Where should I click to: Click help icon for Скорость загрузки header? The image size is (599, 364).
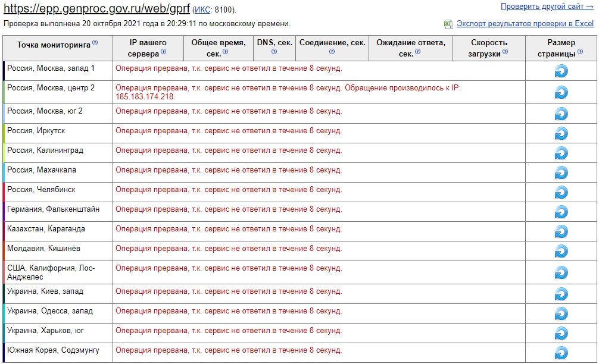point(506,52)
